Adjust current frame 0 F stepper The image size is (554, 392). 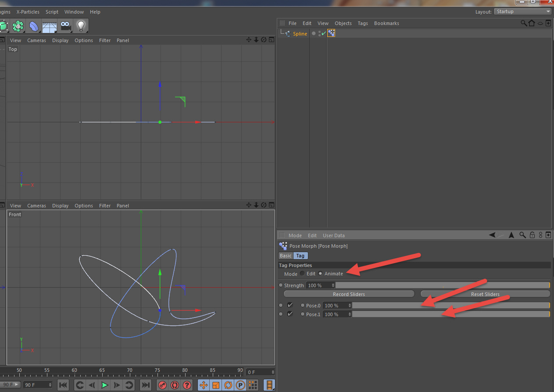click(x=272, y=372)
